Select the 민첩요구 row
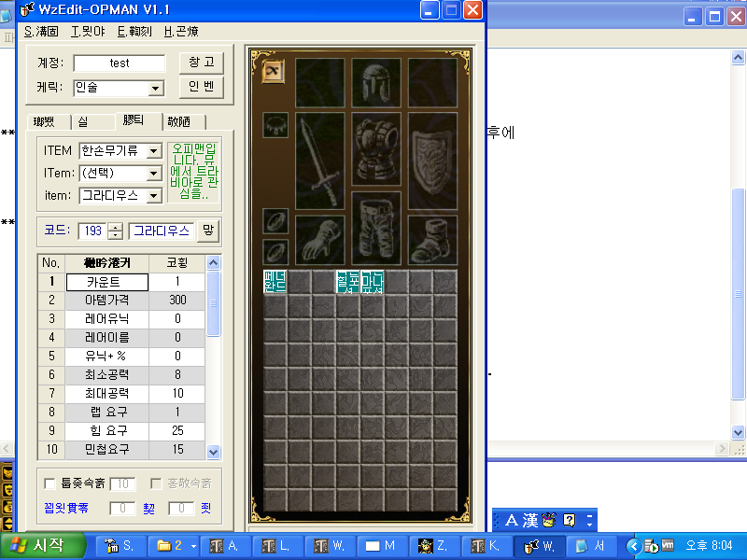Image resolution: width=747 pixels, height=560 pixels. click(x=121, y=449)
